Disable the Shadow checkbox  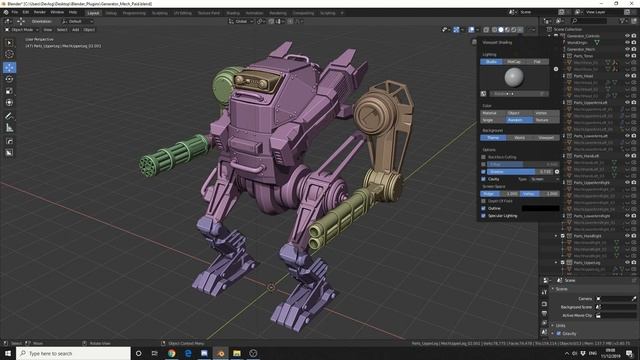[484, 172]
